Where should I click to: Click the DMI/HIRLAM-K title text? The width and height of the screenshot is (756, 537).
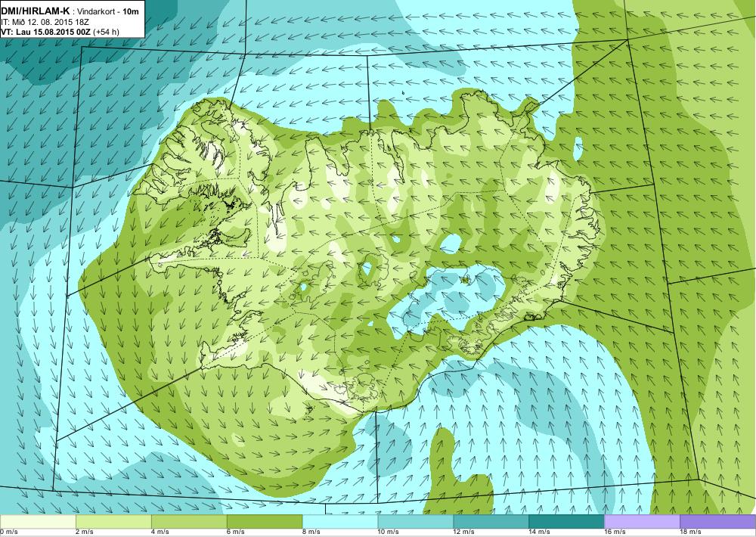pyautogui.click(x=36, y=11)
